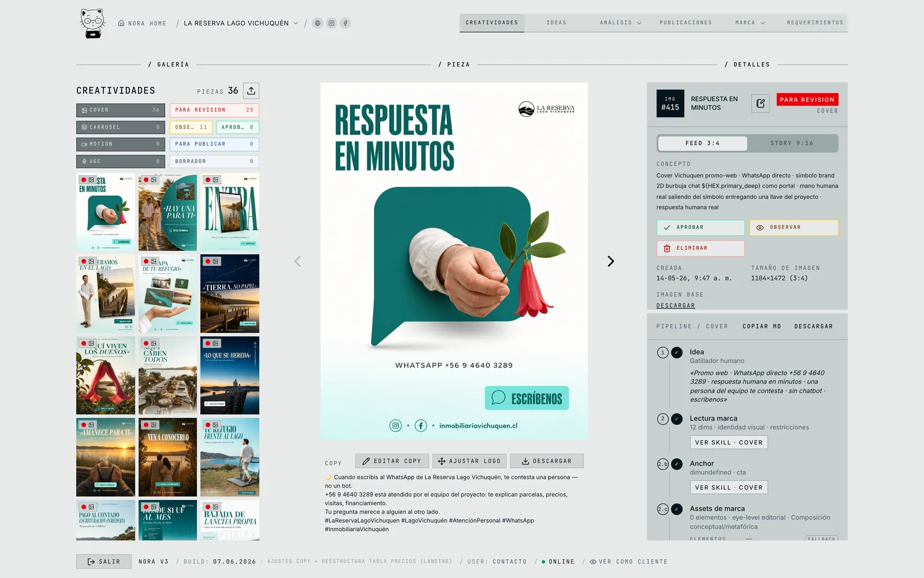
Task: Click Editar Copy button
Action: tap(392, 461)
